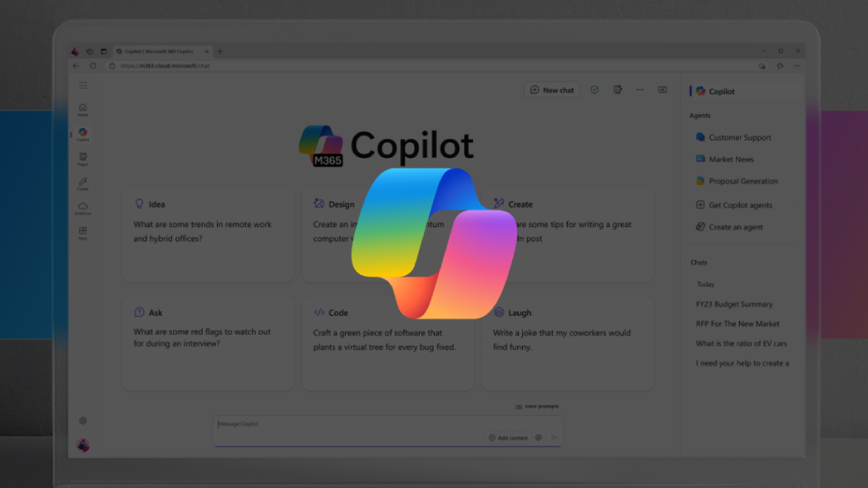Click the green Protected shield icon

594,90
